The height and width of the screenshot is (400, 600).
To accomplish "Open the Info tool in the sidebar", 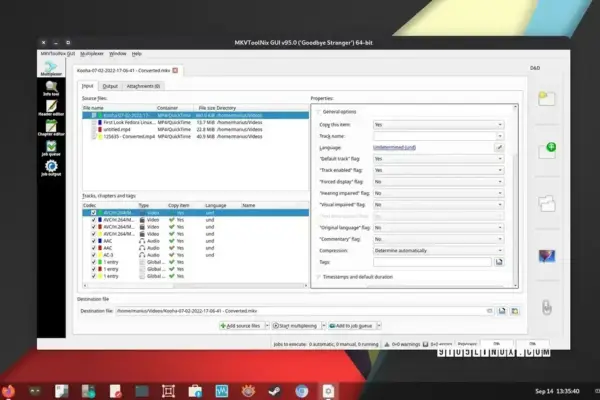I will [x=51, y=89].
